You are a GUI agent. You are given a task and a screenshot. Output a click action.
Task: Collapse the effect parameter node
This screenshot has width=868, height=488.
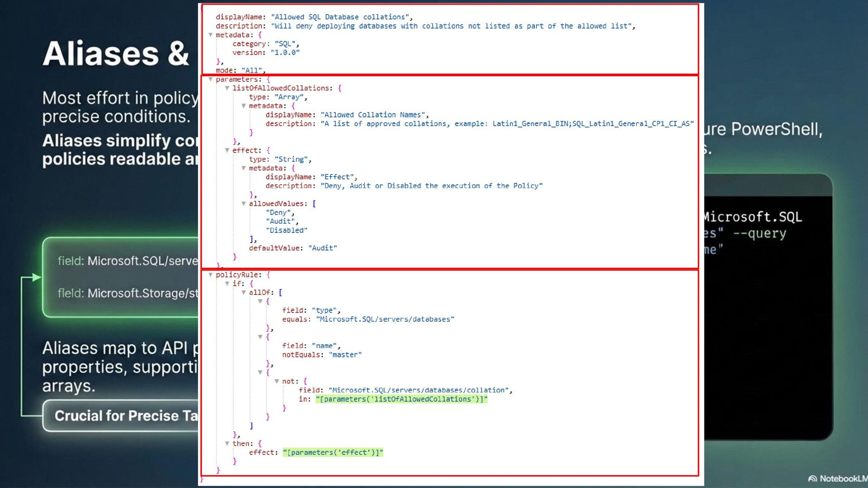point(227,150)
